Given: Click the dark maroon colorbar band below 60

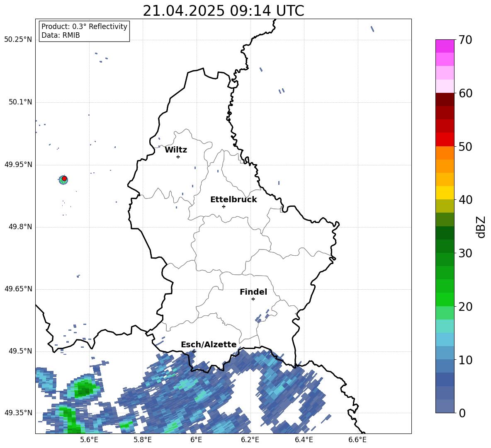Looking at the screenshot, I should pos(445,99).
